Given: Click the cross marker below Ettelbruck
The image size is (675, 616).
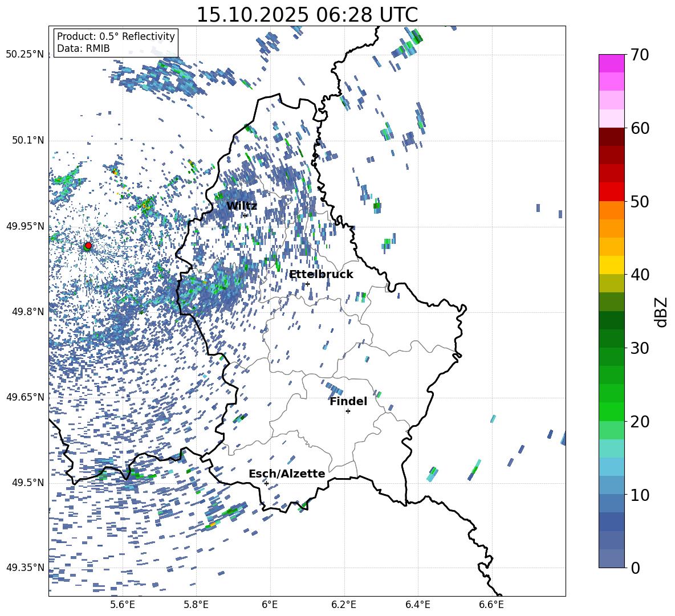Looking at the screenshot, I should click(x=307, y=284).
